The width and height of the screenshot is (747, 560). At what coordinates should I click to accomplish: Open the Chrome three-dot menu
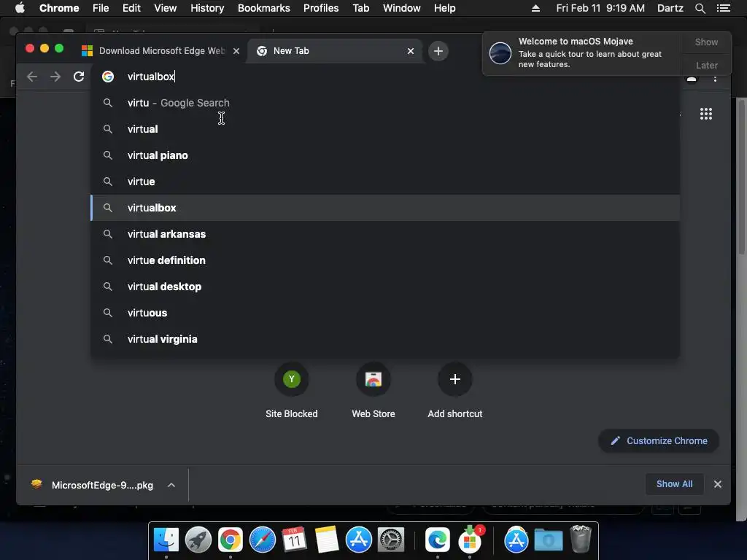pyautogui.click(x=715, y=79)
